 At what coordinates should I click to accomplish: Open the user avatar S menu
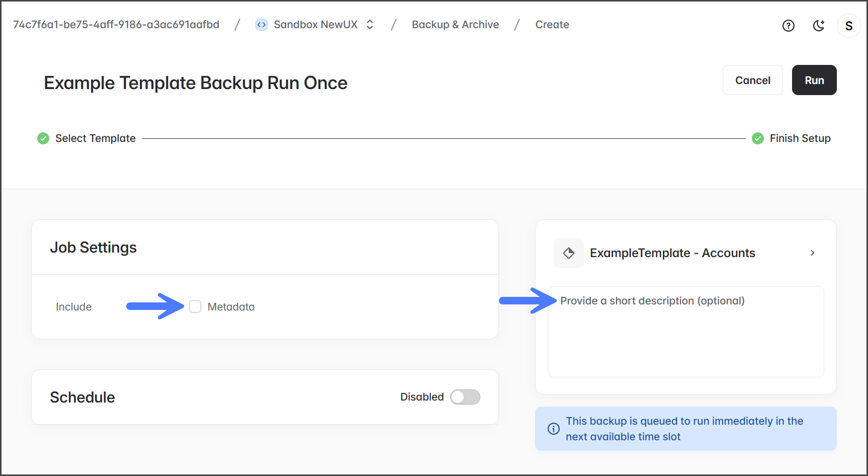click(848, 26)
